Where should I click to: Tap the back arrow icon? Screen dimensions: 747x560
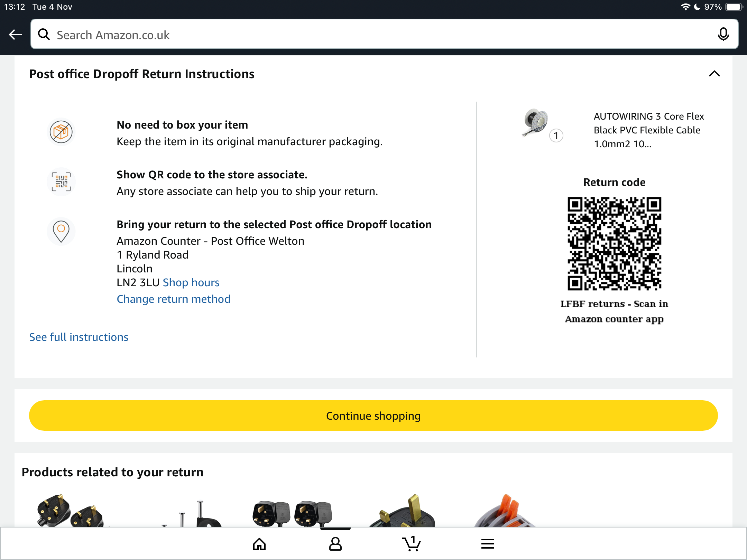coord(16,35)
